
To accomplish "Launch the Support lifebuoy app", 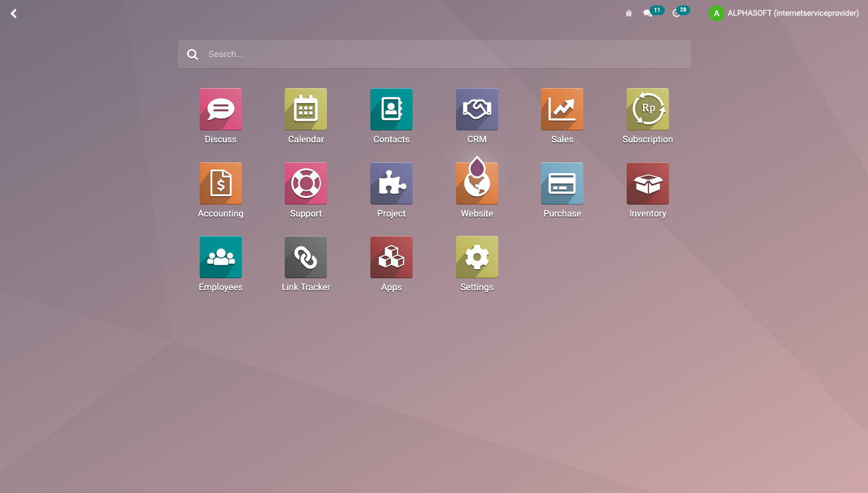I will [x=306, y=183].
